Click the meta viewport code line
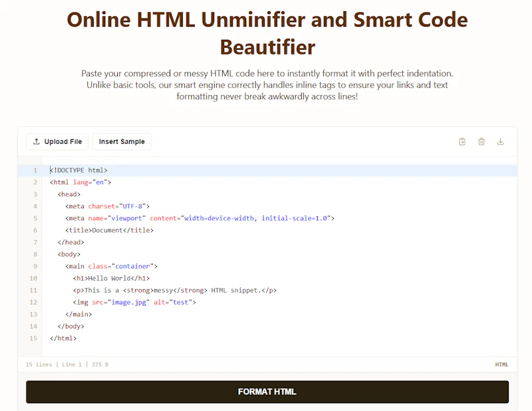The height and width of the screenshot is (411, 532). 200,218
